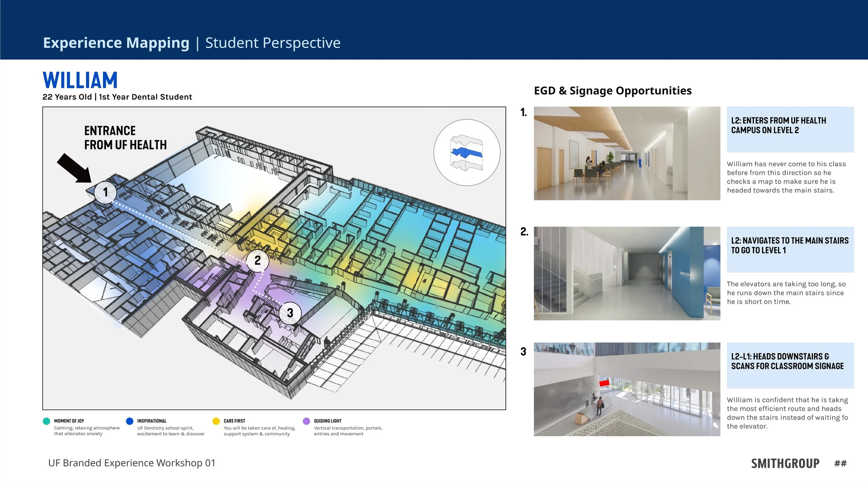868x488 pixels.
Task: Open the hallway rendering thumbnail for step 1
Action: 627,153
